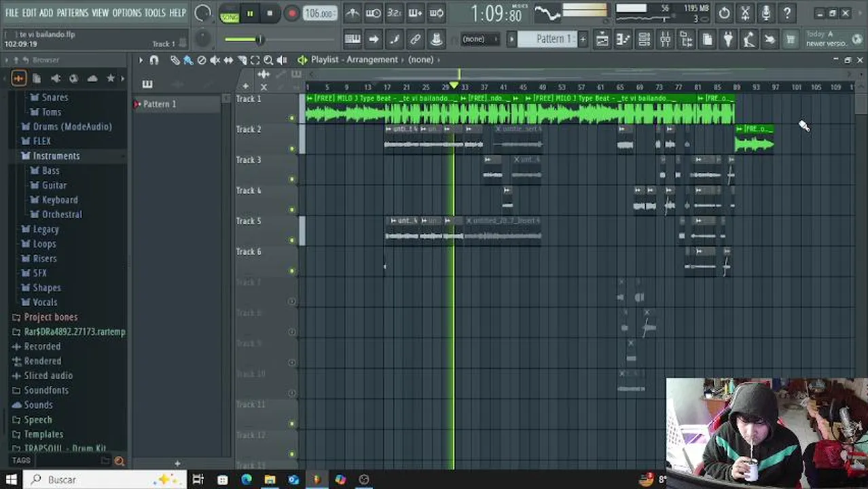
Task: Click the main pitch knob
Action: 203,39
